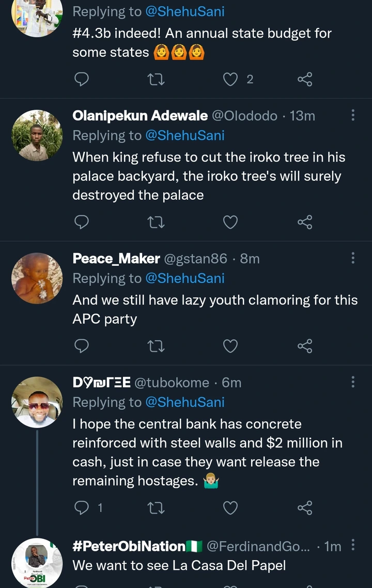The width and height of the screenshot is (372, 588).
Task: Share @tubokome's central bank hostages tweet
Action: coord(305,508)
